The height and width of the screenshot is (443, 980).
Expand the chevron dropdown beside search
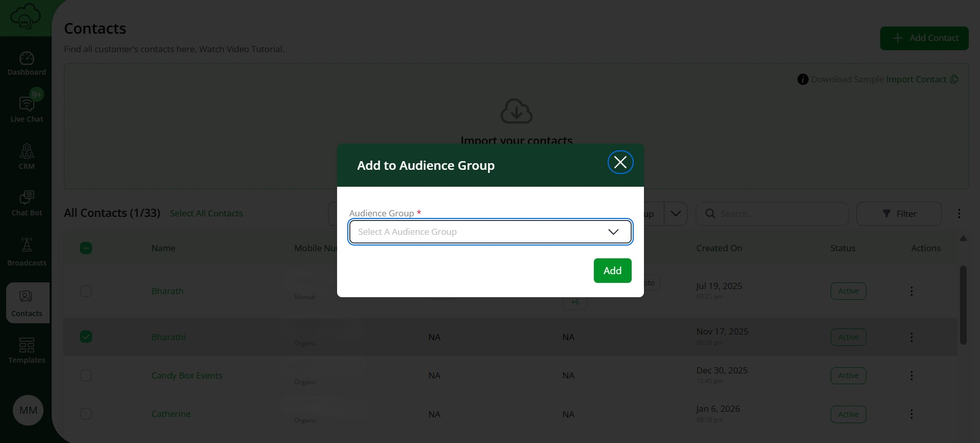(676, 214)
